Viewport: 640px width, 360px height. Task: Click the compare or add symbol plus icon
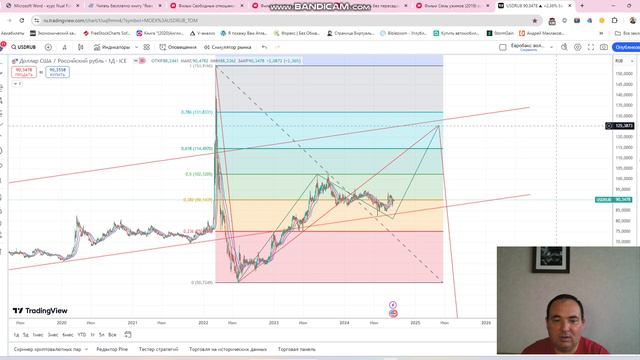coord(48,47)
